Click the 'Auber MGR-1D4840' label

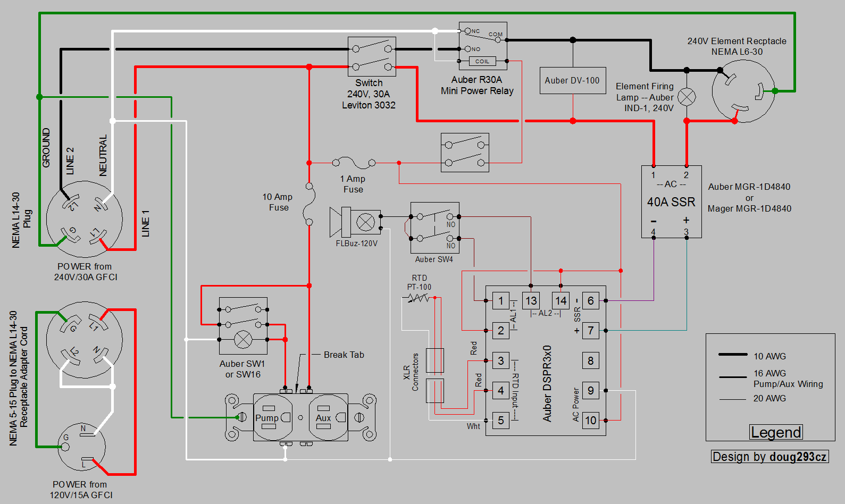pos(749,187)
